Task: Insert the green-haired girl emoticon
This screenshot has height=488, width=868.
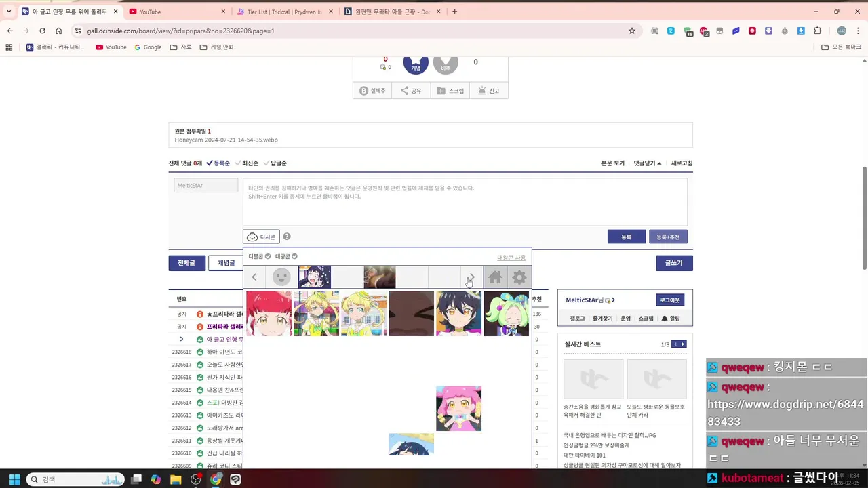Action: (x=506, y=314)
